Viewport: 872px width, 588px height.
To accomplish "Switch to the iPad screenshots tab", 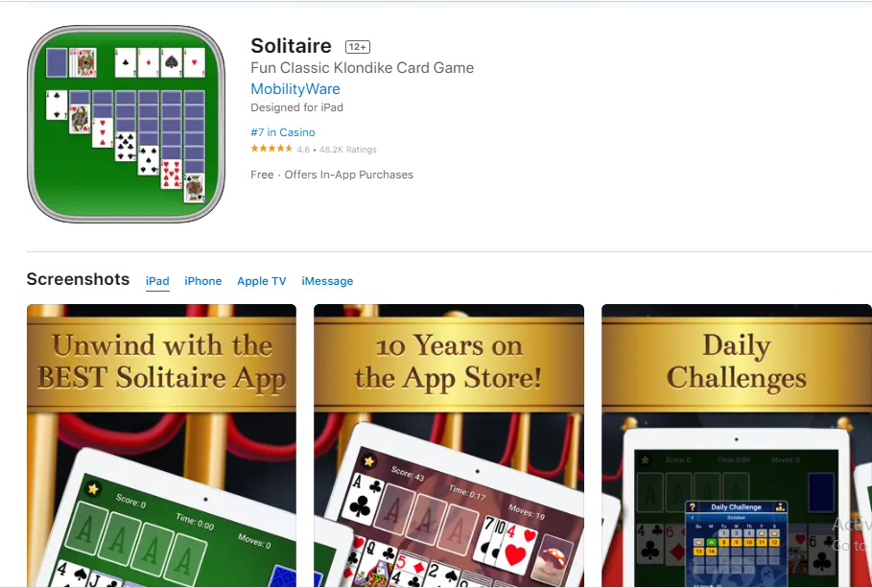I will pos(157,281).
